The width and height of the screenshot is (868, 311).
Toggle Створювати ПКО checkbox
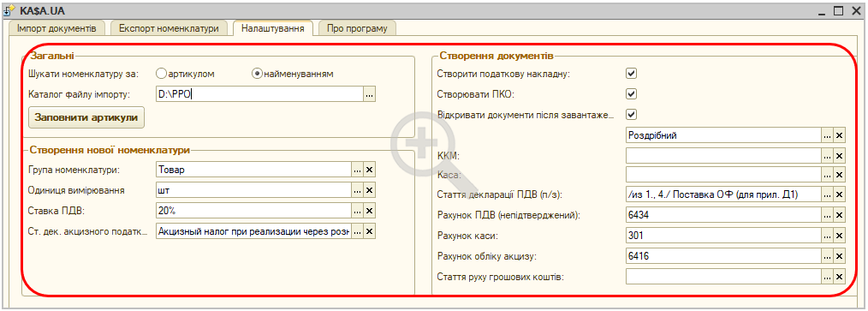(631, 93)
